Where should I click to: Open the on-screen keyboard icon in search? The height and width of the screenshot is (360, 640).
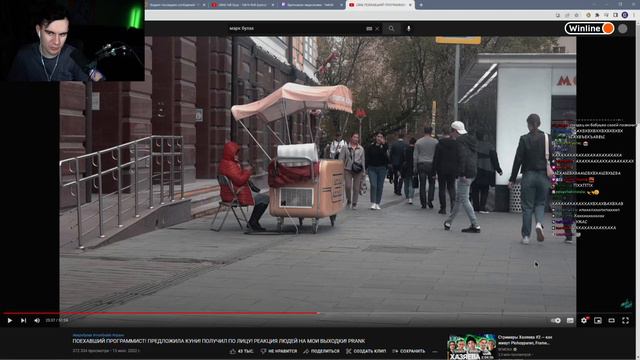tap(369, 29)
